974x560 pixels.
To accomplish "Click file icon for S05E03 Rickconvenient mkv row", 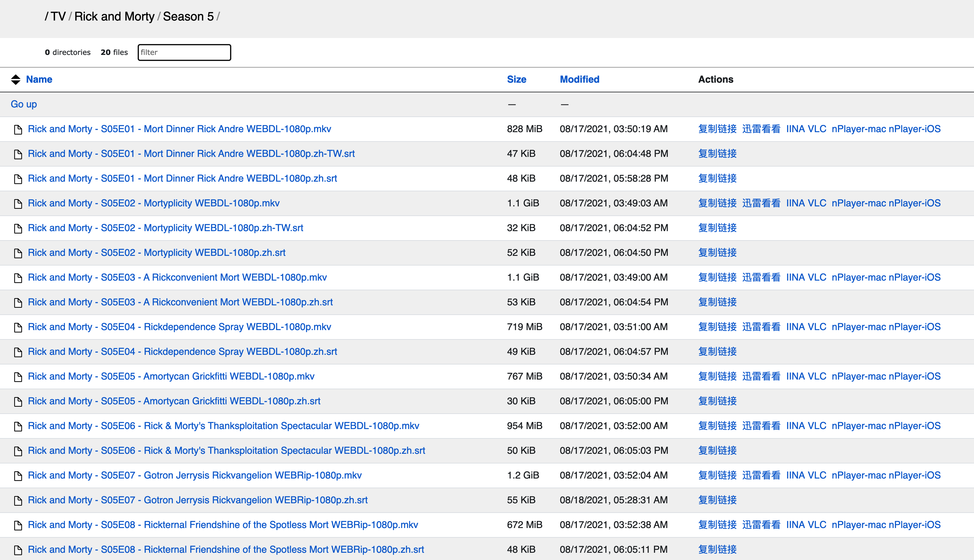I will pyautogui.click(x=18, y=278).
